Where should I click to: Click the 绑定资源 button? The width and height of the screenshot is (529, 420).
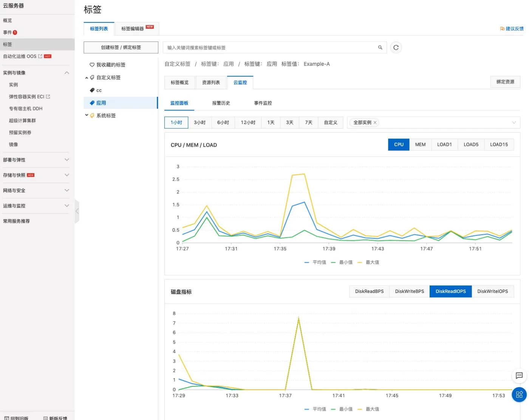click(505, 82)
